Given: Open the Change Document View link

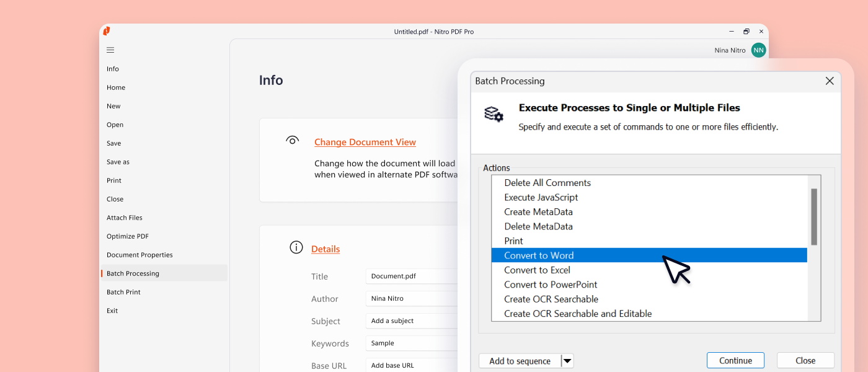Looking at the screenshot, I should (x=365, y=142).
